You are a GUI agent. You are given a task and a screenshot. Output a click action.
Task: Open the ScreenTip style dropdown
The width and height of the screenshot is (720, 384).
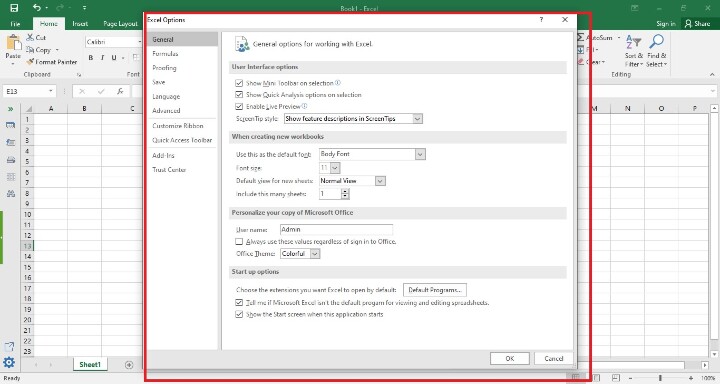pos(417,119)
